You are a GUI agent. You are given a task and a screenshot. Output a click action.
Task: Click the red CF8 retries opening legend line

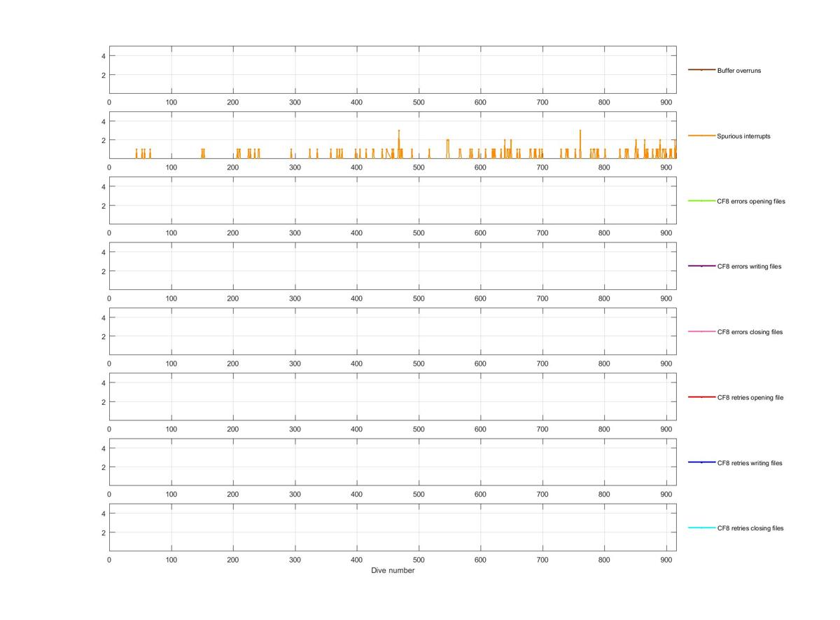click(701, 397)
